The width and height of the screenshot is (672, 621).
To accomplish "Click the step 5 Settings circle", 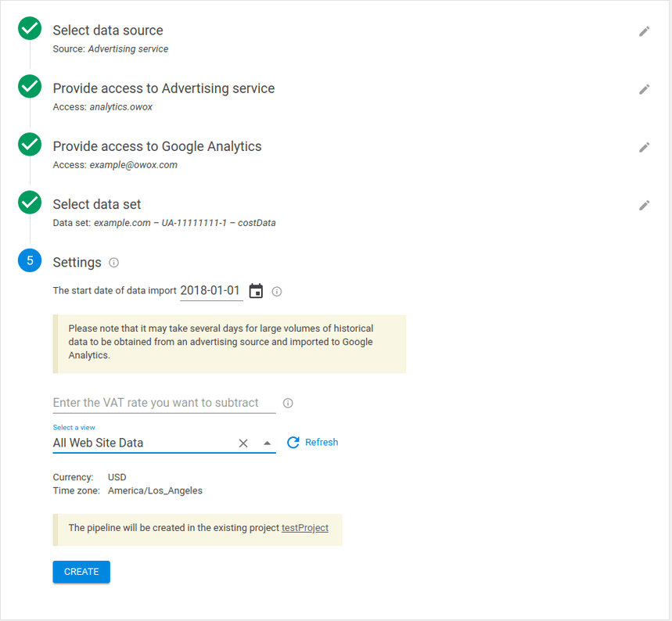I will [x=30, y=260].
